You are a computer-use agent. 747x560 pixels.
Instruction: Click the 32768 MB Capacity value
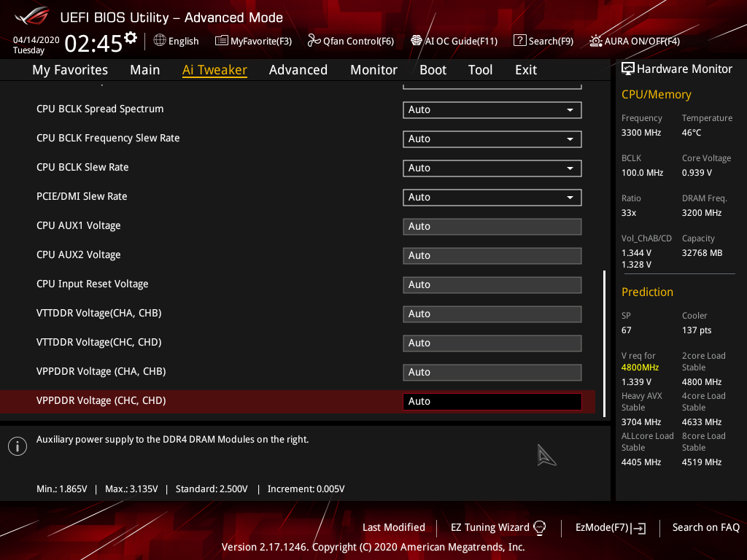[703, 253]
